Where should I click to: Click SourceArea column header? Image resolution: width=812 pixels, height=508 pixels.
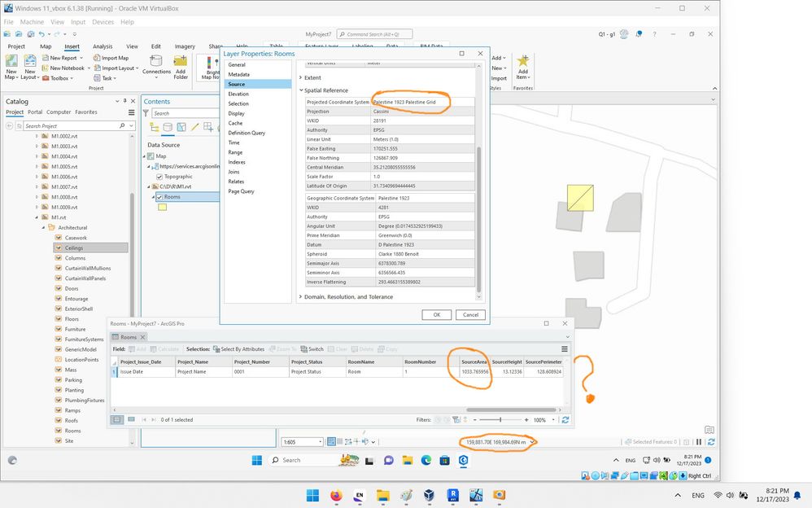click(474, 361)
